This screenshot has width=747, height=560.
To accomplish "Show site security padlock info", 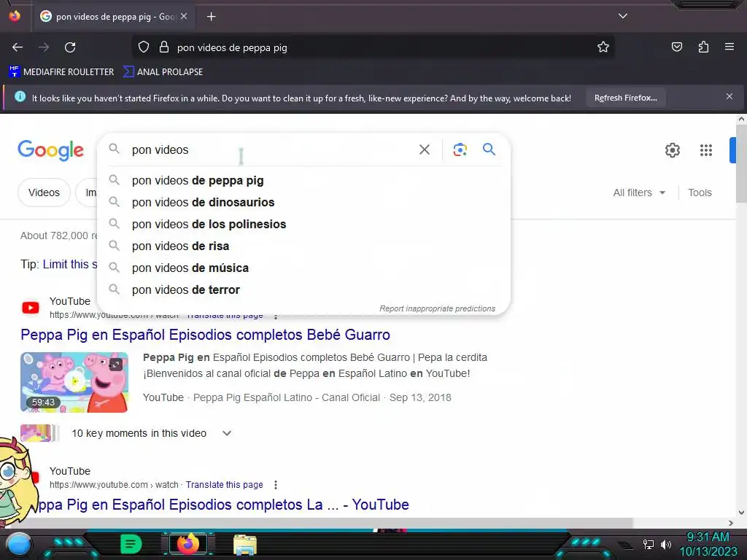I will coord(164,47).
